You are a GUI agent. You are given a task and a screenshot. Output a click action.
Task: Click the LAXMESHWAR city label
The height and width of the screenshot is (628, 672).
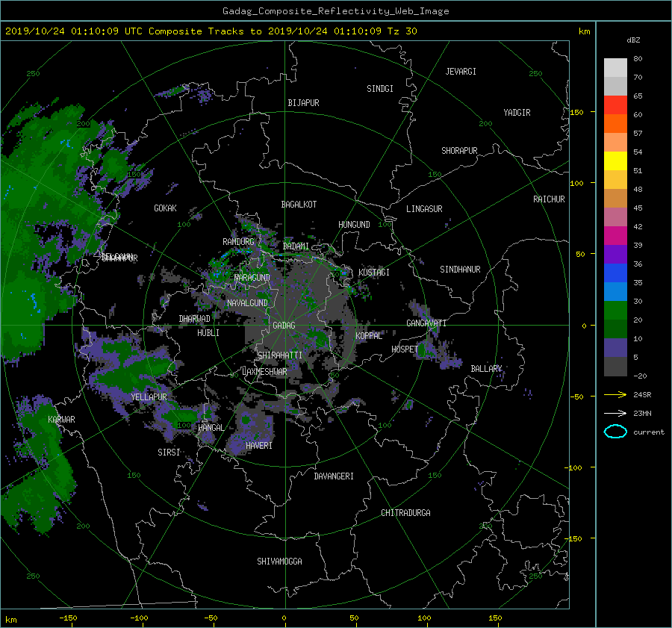(264, 372)
